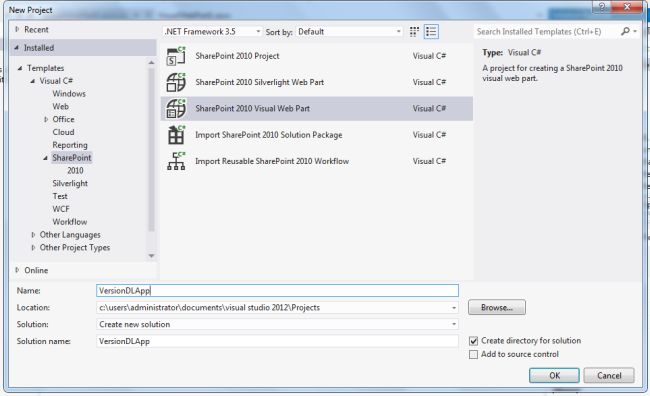Choose the Import SharePoint 2010 Solution Package icon

click(x=176, y=135)
